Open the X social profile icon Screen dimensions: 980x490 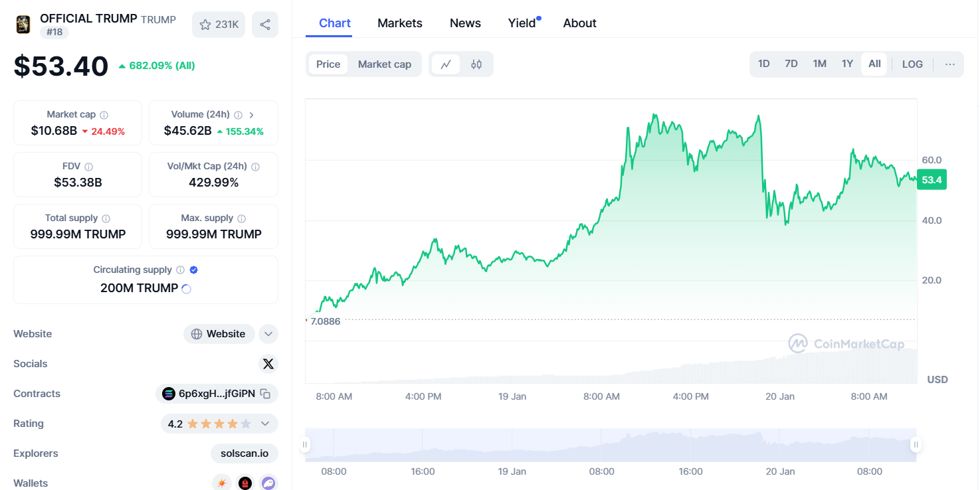[x=268, y=364]
